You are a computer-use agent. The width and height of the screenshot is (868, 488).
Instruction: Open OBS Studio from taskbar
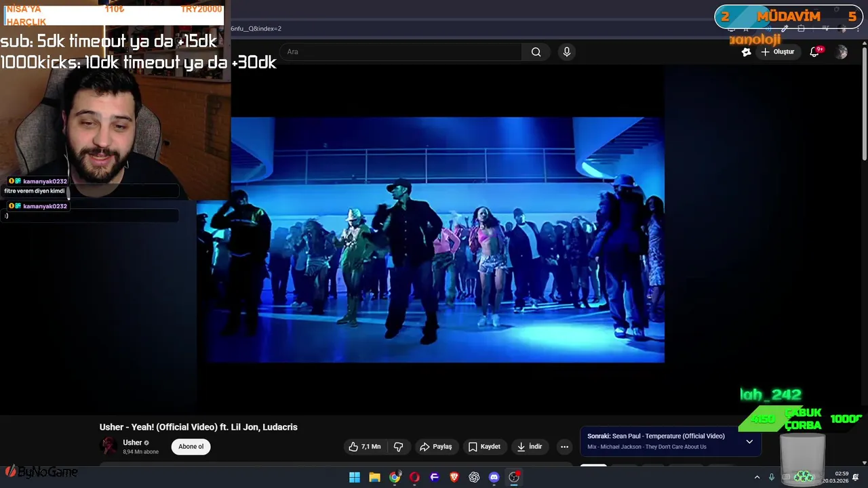pos(514,477)
